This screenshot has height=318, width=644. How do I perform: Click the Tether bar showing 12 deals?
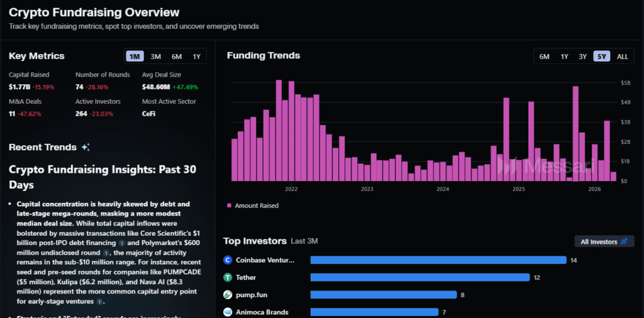click(x=419, y=277)
